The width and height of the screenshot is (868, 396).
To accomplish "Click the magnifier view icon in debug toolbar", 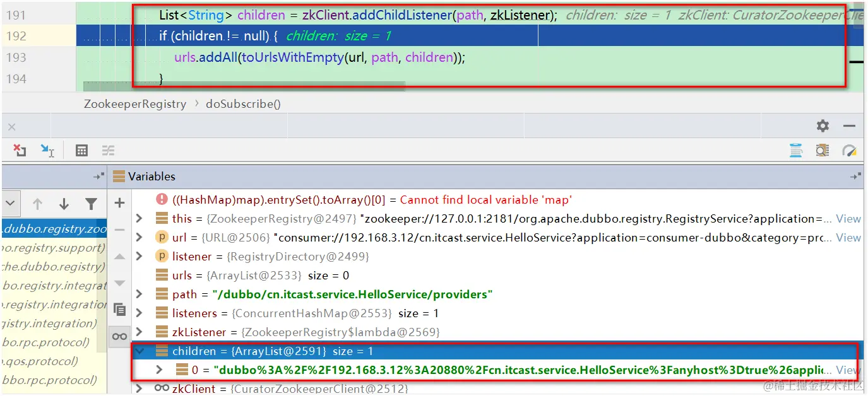I will pos(822,150).
